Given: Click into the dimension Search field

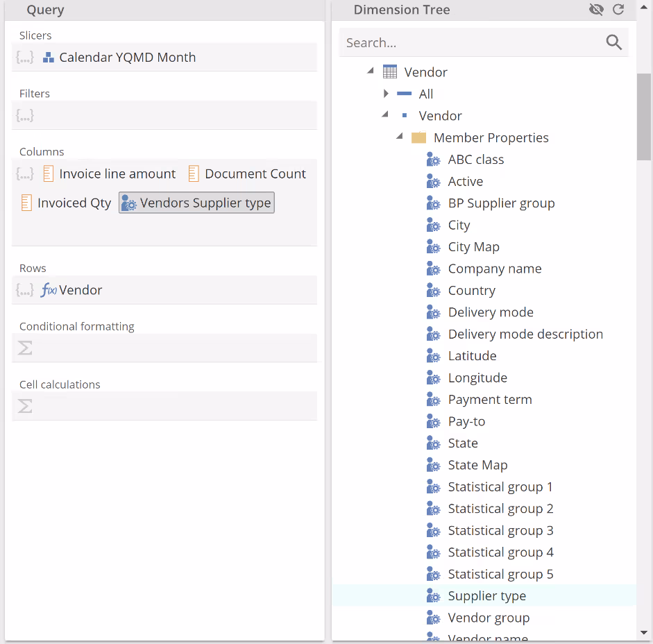Looking at the screenshot, I should (x=472, y=43).
